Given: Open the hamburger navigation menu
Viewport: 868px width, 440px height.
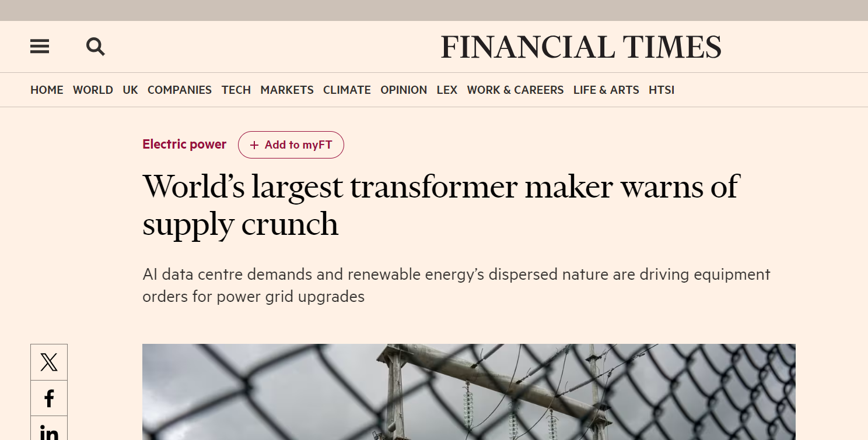Looking at the screenshot, I should [40, 47].
